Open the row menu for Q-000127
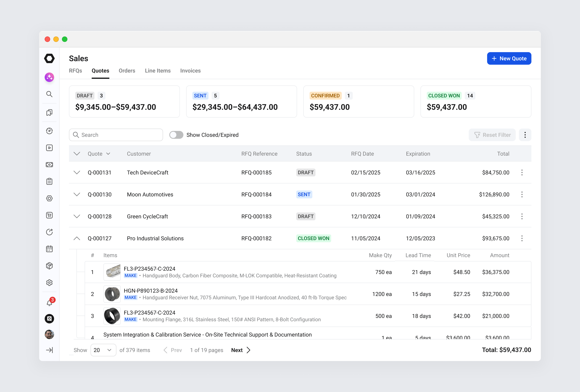This screenshot has width=580, height=392. 522,239
